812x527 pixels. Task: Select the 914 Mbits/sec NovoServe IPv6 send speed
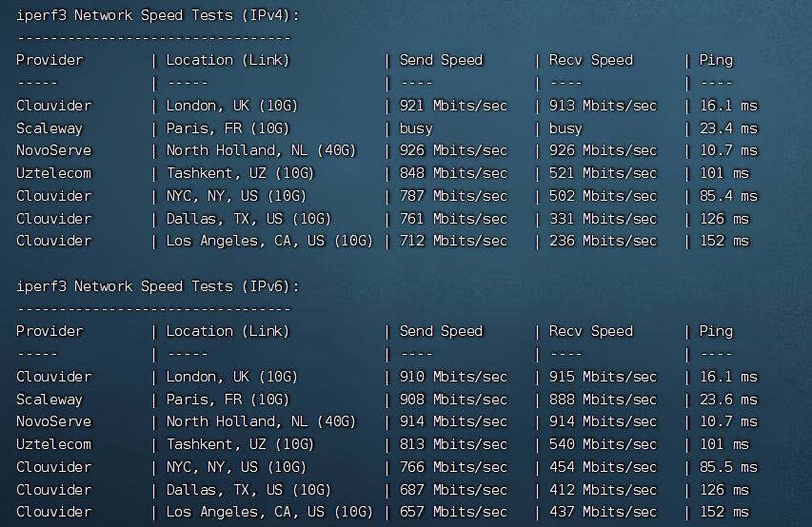point(453,422)
